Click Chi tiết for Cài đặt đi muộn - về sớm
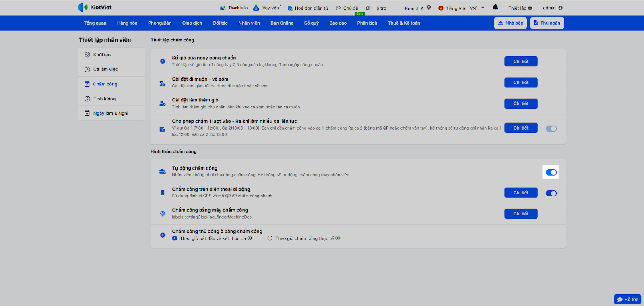The height and width of the screenshot is (306, 644). [x=521, y=82]
